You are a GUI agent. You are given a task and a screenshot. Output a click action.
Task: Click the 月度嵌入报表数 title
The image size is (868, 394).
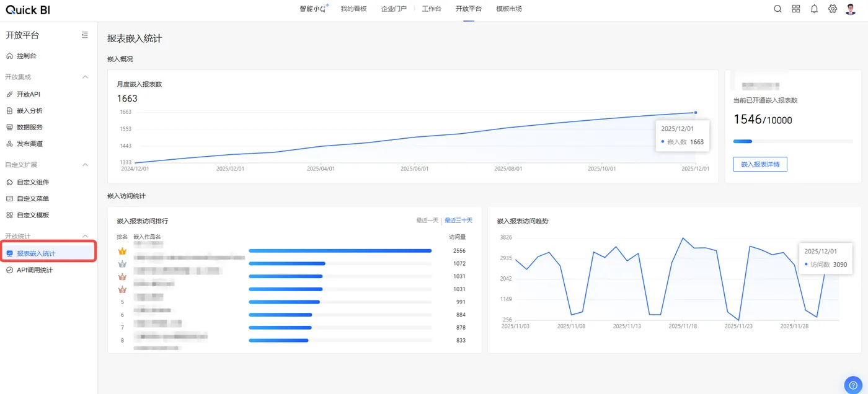[x=139, y=84]
